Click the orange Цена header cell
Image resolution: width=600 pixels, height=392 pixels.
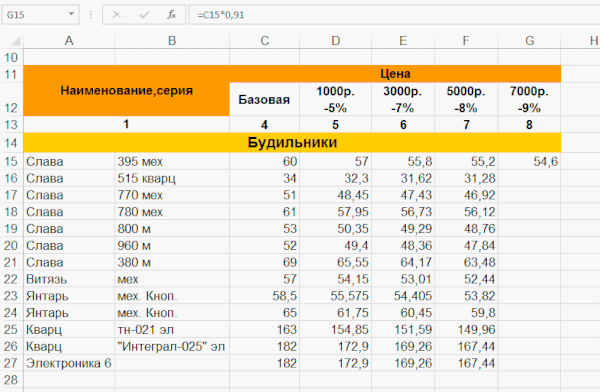coord(395,74)
